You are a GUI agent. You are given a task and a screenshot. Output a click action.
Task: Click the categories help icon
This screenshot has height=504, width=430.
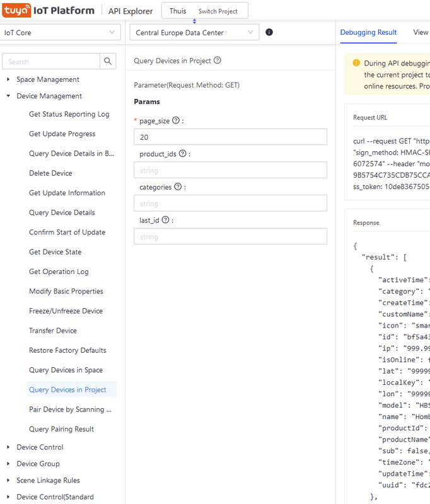coord(178,186)
